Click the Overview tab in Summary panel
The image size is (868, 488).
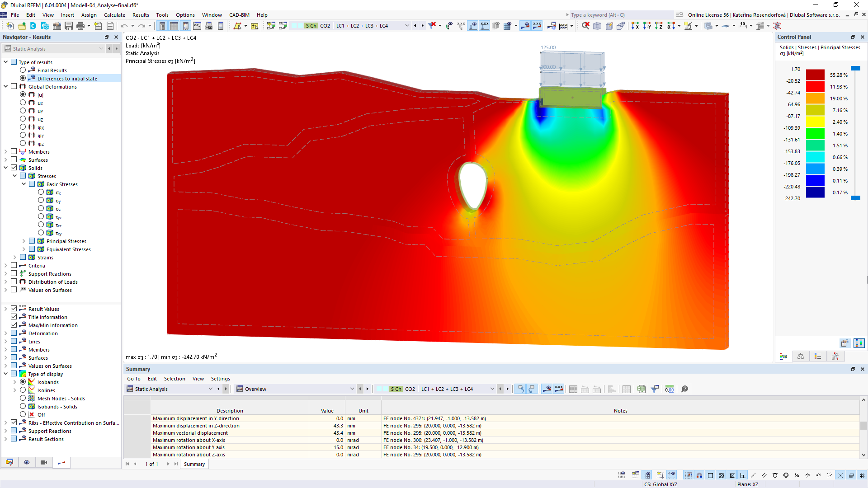[x=256, y=389]
